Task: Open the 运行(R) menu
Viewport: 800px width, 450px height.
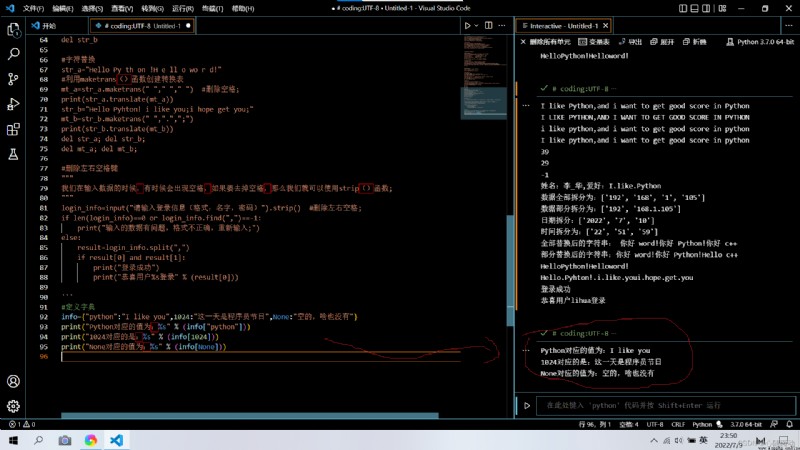Action: [x=183, y=9]
